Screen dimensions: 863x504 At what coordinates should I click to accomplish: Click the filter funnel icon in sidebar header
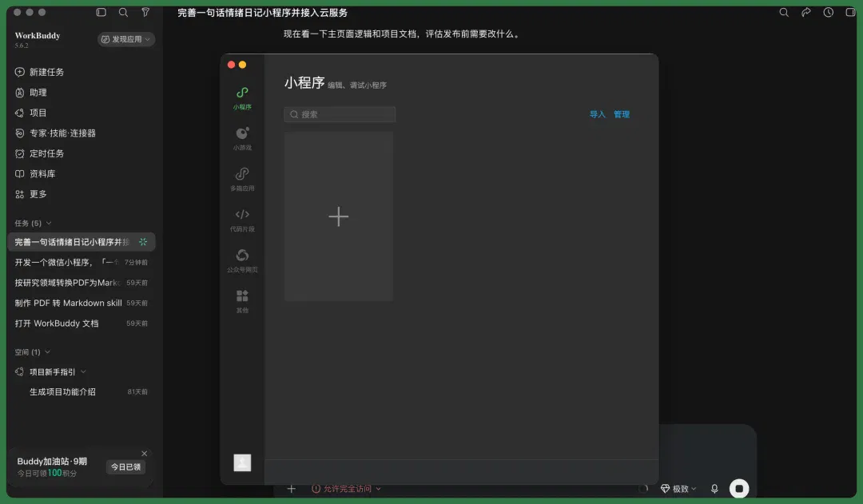(145, 12)
